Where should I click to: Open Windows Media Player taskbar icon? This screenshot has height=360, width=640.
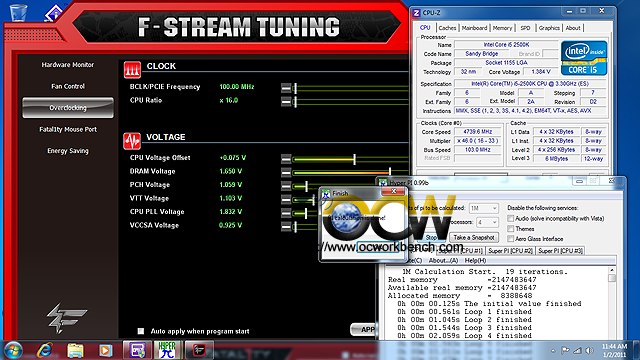[x=105, y=350]
